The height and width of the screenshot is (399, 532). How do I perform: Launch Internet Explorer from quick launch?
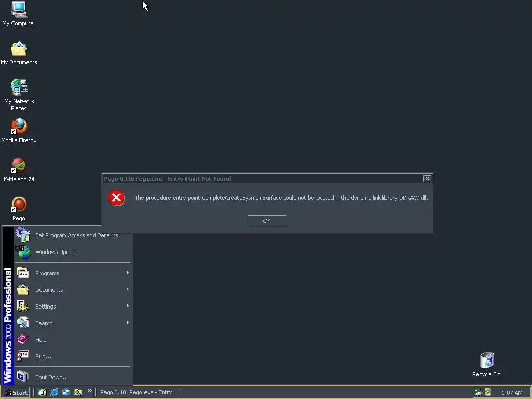[54, 393]
